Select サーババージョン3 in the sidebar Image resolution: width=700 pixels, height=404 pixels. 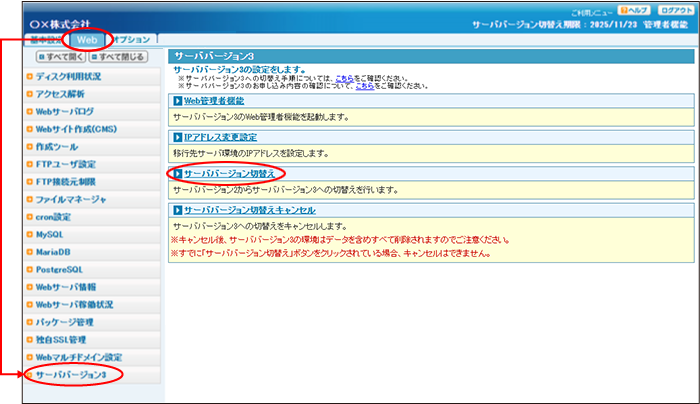click(x=70, y=375)
